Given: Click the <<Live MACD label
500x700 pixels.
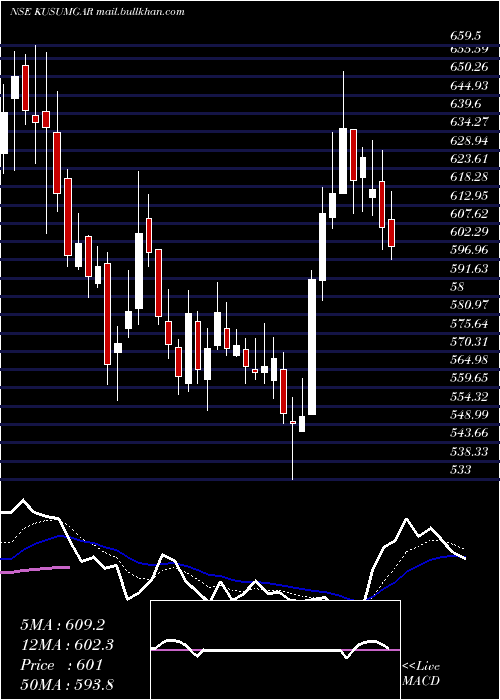Looking at the screenshot, I should tap(421, 674).
